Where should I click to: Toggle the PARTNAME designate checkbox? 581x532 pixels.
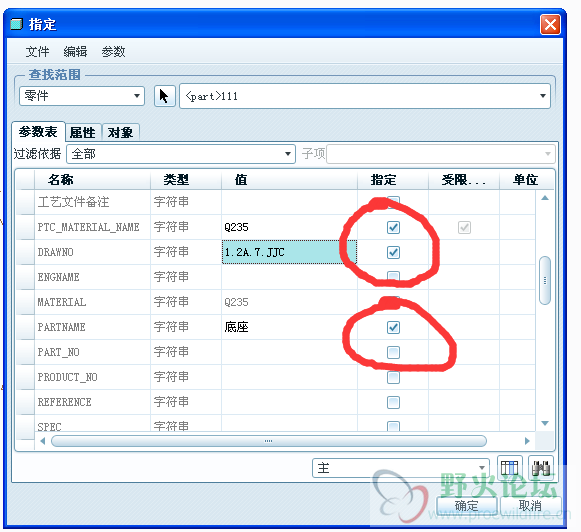coord(393,327)
